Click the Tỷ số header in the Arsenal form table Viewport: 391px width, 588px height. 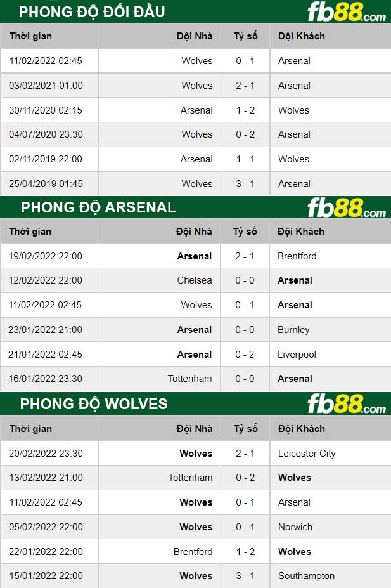click(x=245, y=232)
